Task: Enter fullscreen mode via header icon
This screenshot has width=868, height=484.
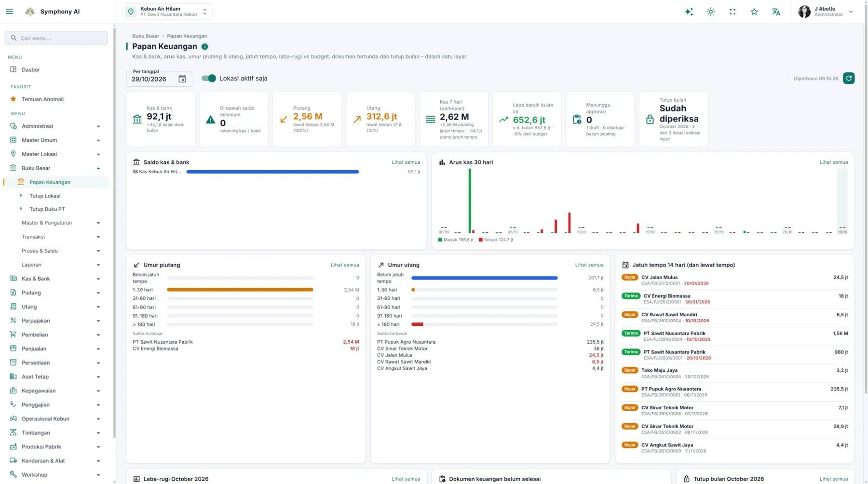Action: tap(732, 12)
